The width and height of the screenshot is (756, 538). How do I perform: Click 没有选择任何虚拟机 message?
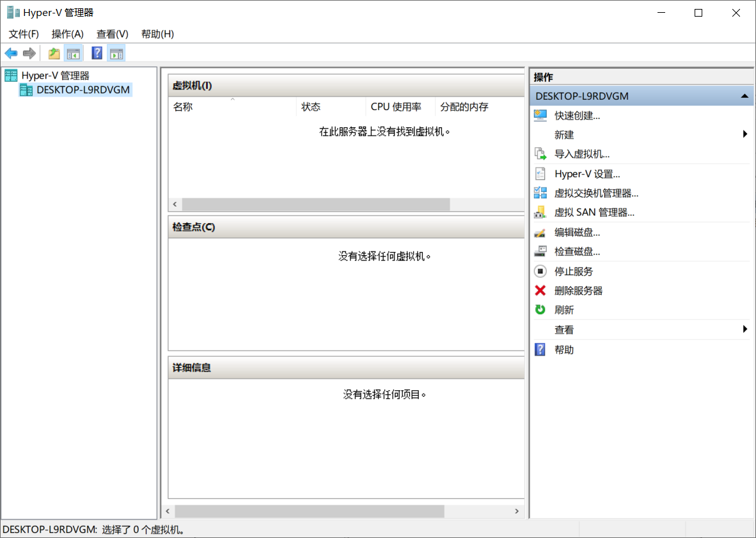click(384, 256)
